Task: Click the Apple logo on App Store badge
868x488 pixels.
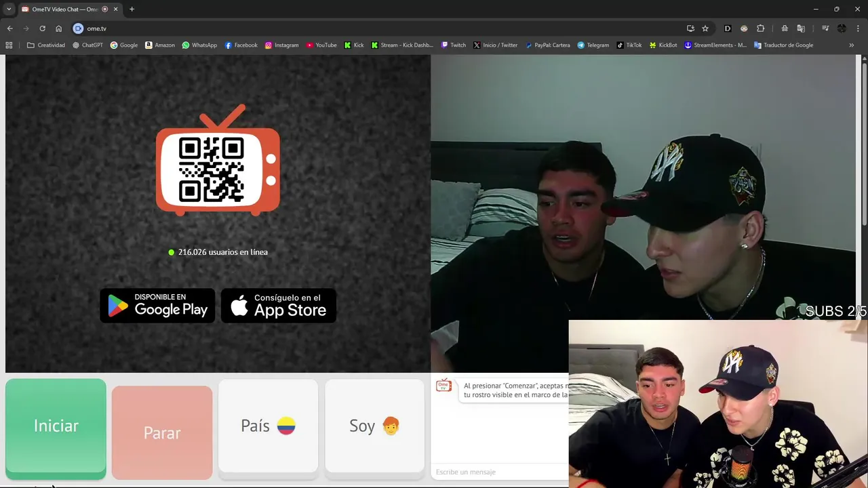Action: click(239, 306)
